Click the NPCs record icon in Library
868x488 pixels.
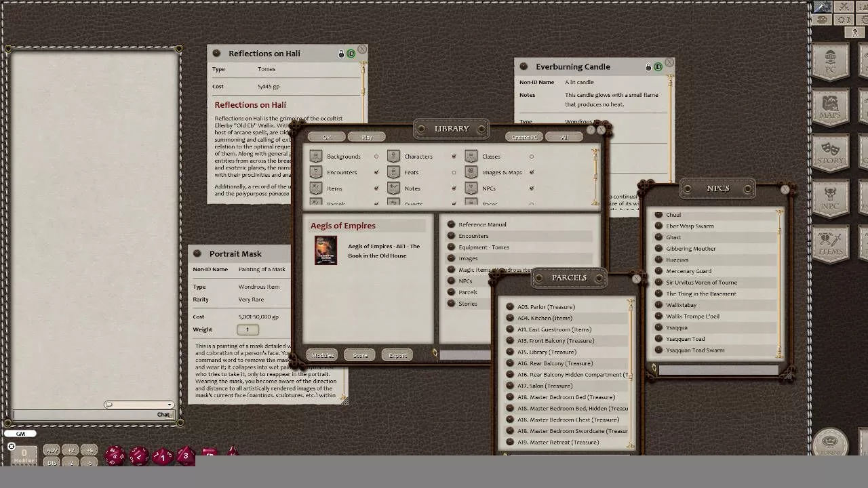pyautogui.click(x=471, y=188)
